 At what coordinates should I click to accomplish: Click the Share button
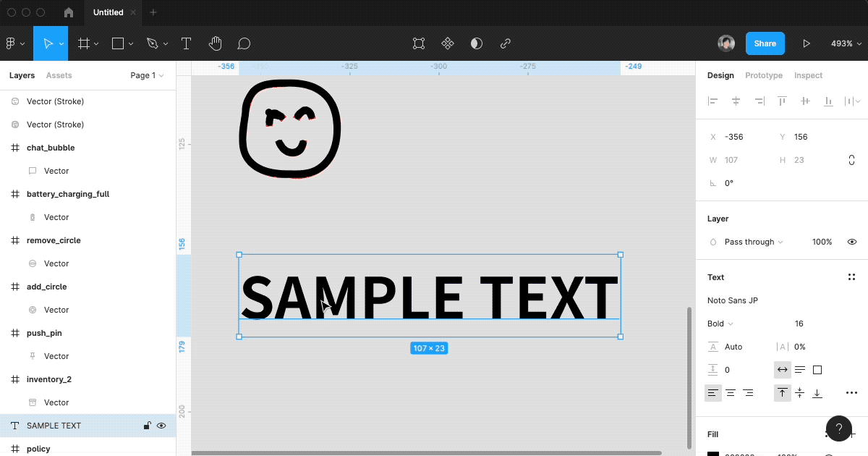click(765, 43)
